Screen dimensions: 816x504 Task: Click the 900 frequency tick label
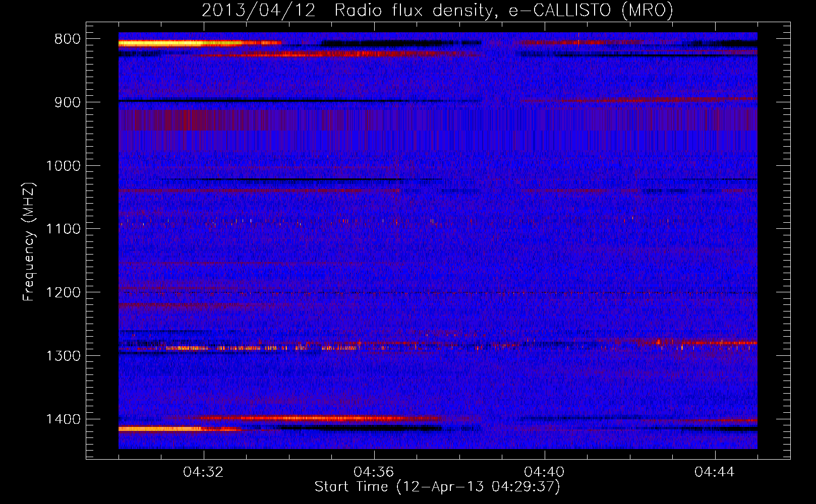click(67, 102)
